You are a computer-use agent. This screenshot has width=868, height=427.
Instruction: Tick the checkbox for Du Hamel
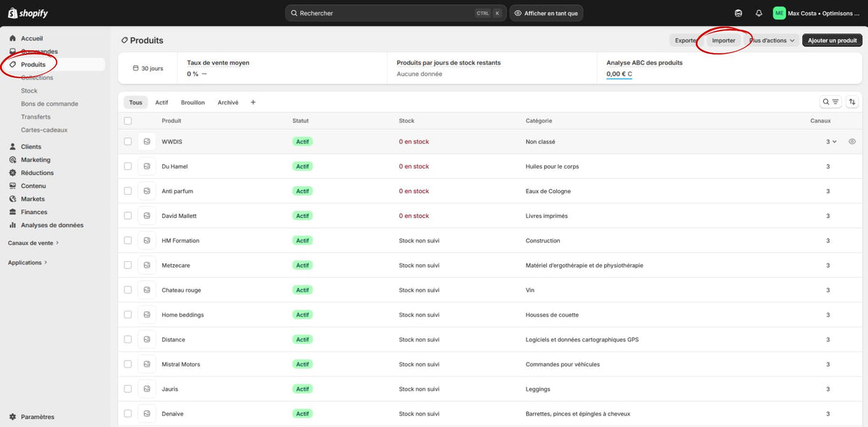(x=128, y=166)
